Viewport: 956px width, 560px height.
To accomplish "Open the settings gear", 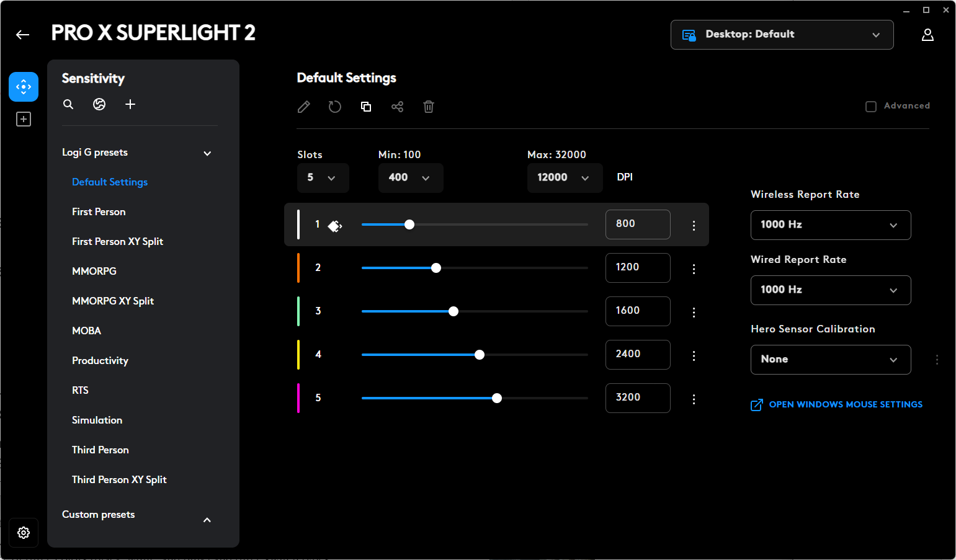I will tap(24, 533).
